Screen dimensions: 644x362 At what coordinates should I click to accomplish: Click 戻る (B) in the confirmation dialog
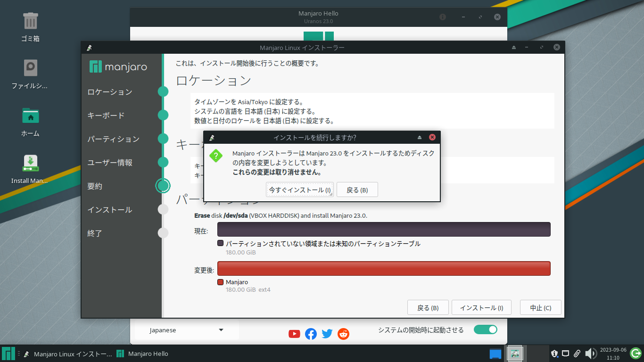(x=357, y=190)
